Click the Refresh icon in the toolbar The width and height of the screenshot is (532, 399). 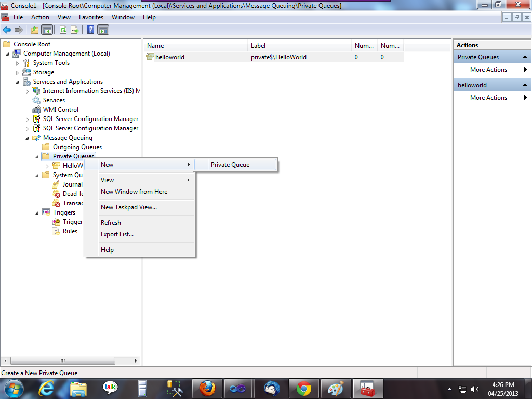click(x=63, y=30)
